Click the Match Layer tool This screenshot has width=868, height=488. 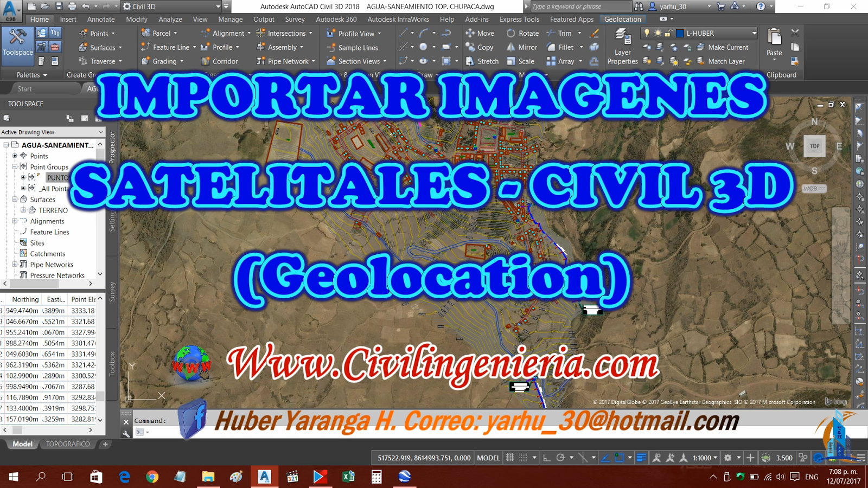coord(720,61)
